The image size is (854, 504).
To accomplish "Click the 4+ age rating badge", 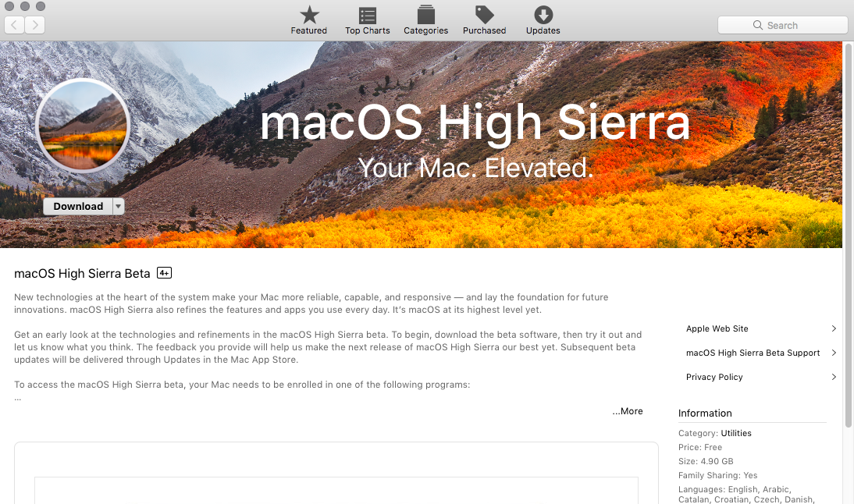I will [164, 273].
